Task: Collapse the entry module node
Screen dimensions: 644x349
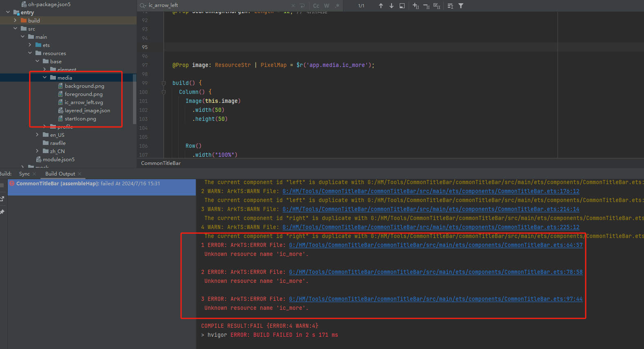Action: (x=8, y=12)
